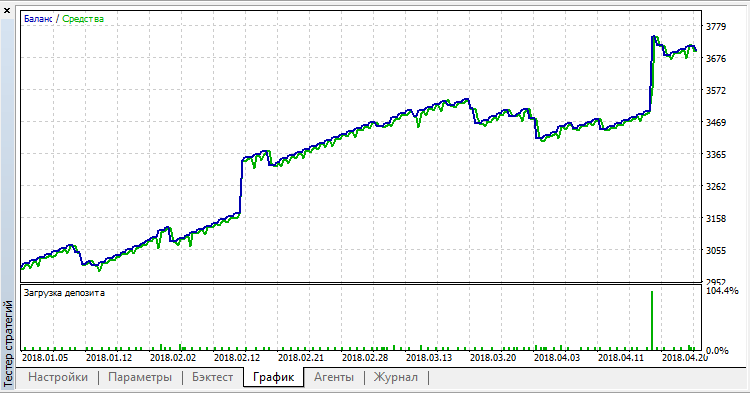Click the 3572 axis value

point(716,90)
